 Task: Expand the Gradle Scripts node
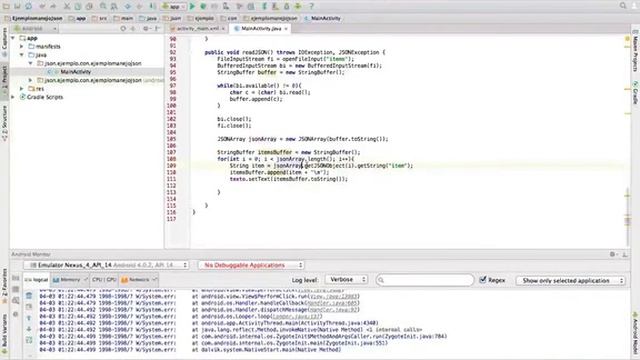point(13,97)
